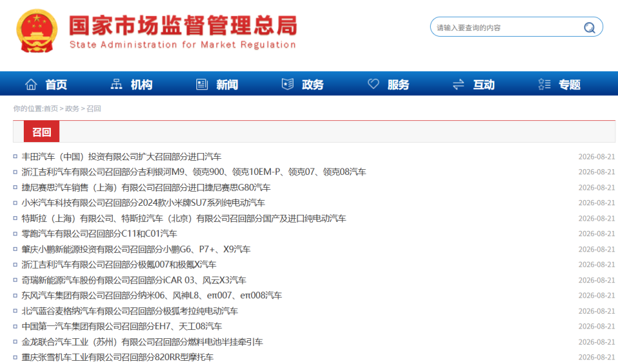Open the 北汽蓝谷麦格纳 极狐考拉 recall notice
Screen dimensions: 618x364
(x=129, y=311)
